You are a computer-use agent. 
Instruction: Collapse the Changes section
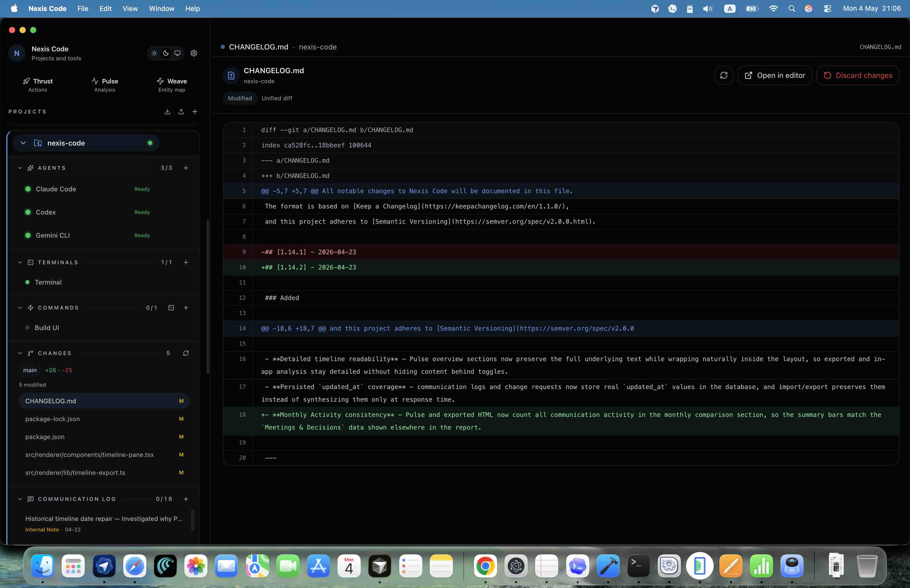click(20, 353)
